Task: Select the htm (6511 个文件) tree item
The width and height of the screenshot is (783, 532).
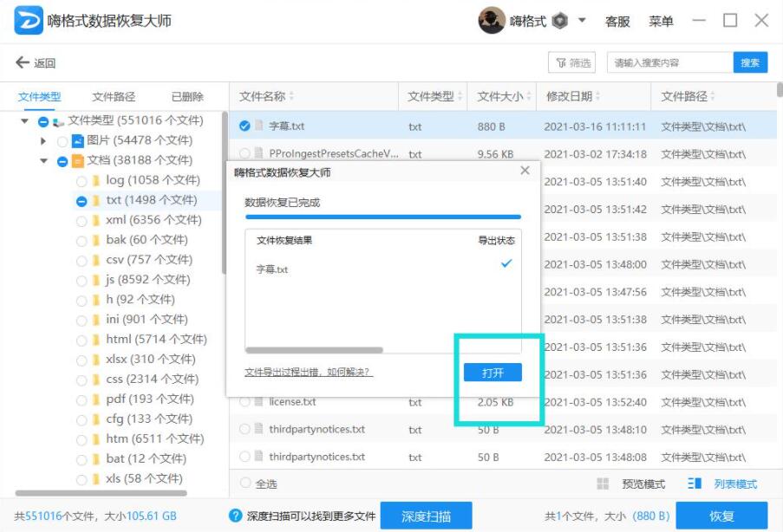Action: tap(155, 439)
